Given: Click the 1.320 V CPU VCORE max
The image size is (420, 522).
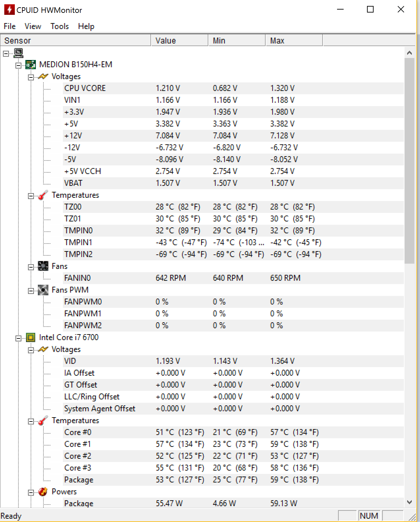Looking at the screenshot, I should (282, 88).
